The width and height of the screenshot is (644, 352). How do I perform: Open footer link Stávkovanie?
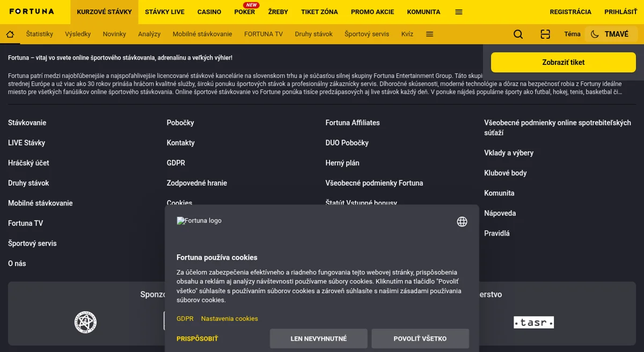(x=27, y=123)
